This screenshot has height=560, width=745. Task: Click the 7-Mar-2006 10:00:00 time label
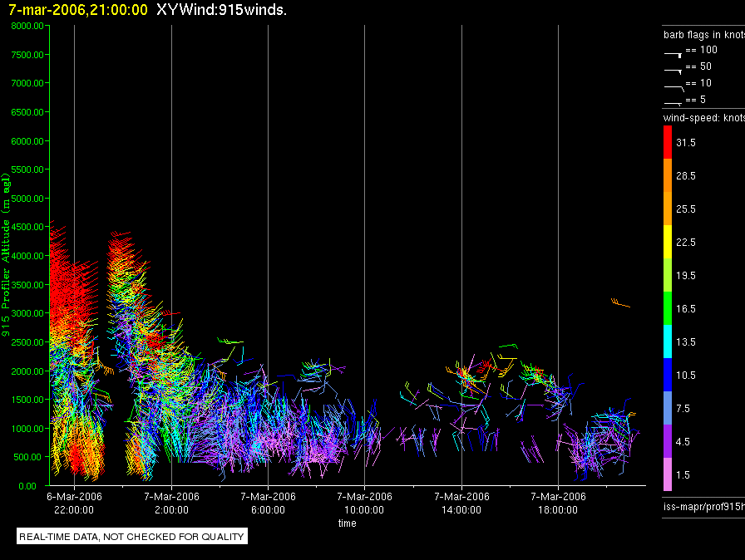(364, 503)
